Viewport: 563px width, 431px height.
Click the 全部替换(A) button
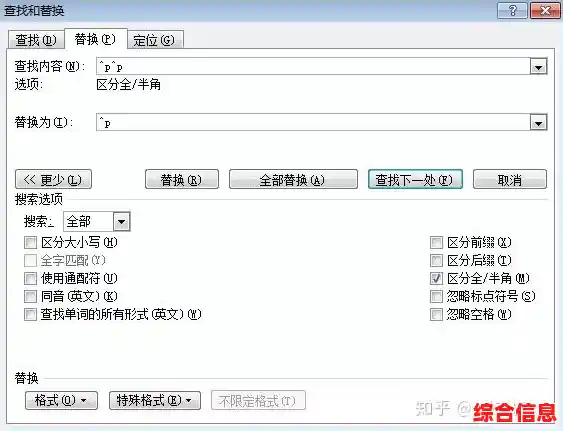[293, 179]
